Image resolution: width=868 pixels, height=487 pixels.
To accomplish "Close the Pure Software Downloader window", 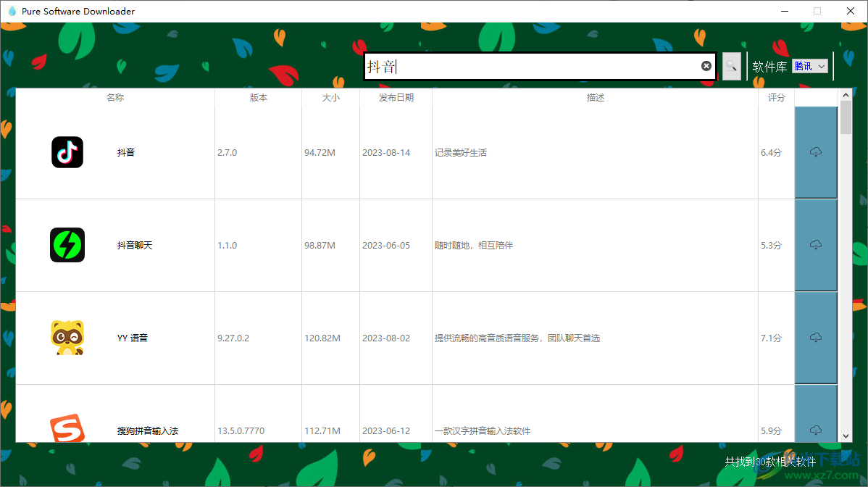I will [x=851, y=11].
